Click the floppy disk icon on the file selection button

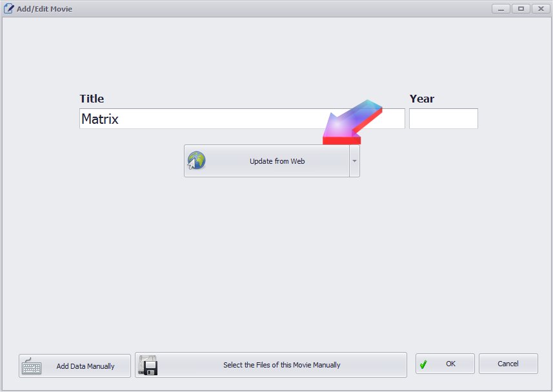point(148,365)
